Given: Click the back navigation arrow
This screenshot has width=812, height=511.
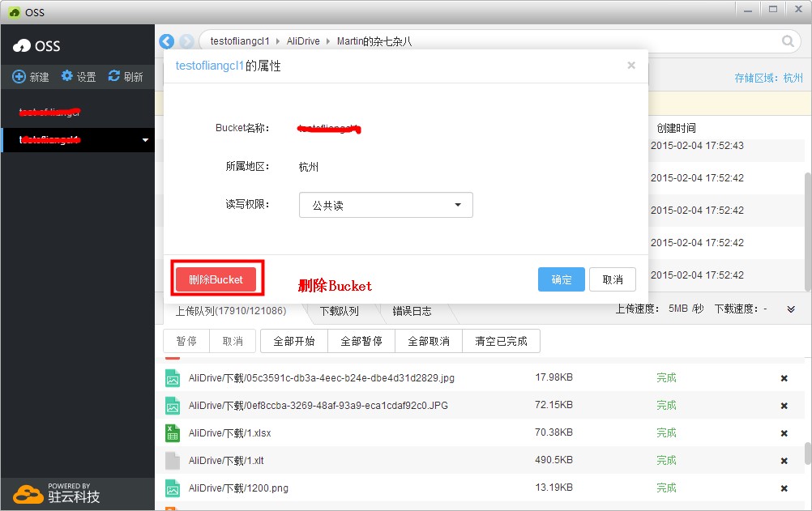Looking at the screenshot, I should point(167,40).
